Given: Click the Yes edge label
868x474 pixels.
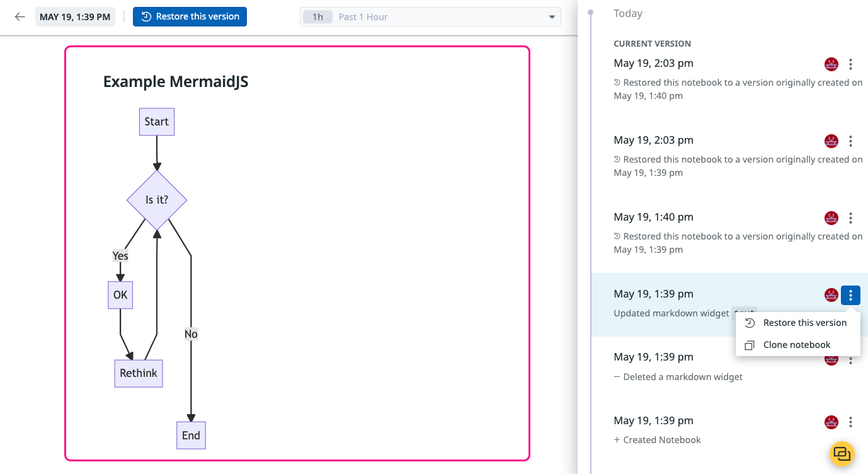Looking at the screenshot, I should (120, 255).
